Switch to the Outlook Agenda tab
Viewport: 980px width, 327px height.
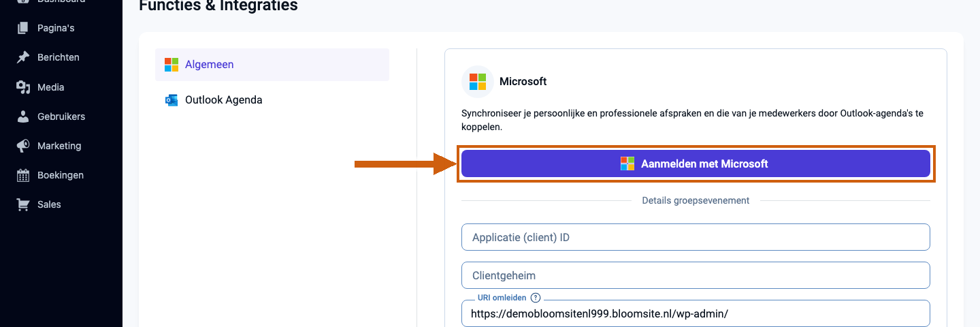coord(272,100)
